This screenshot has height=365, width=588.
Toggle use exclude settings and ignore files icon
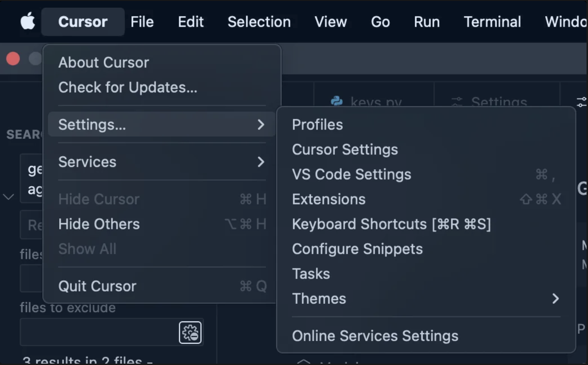click(190, 332)
